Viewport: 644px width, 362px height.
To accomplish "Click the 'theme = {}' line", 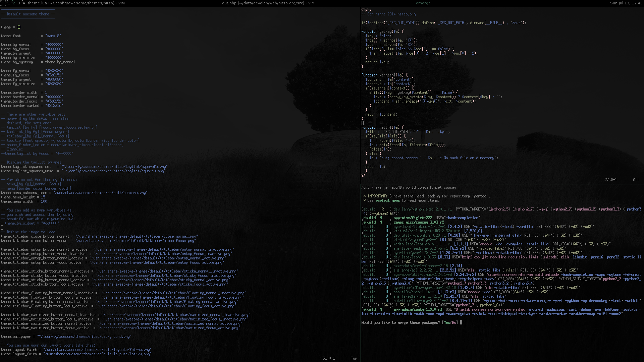I will 11,27.
